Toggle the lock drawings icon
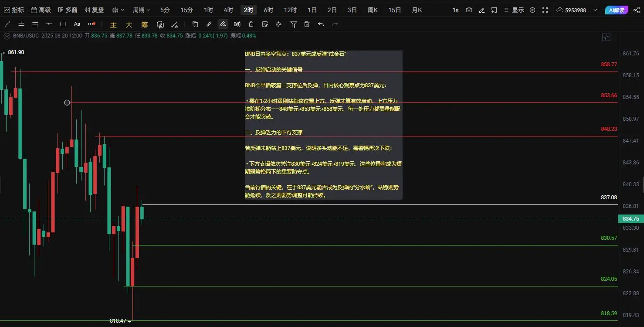644x327 pixels. click(251, 24)
